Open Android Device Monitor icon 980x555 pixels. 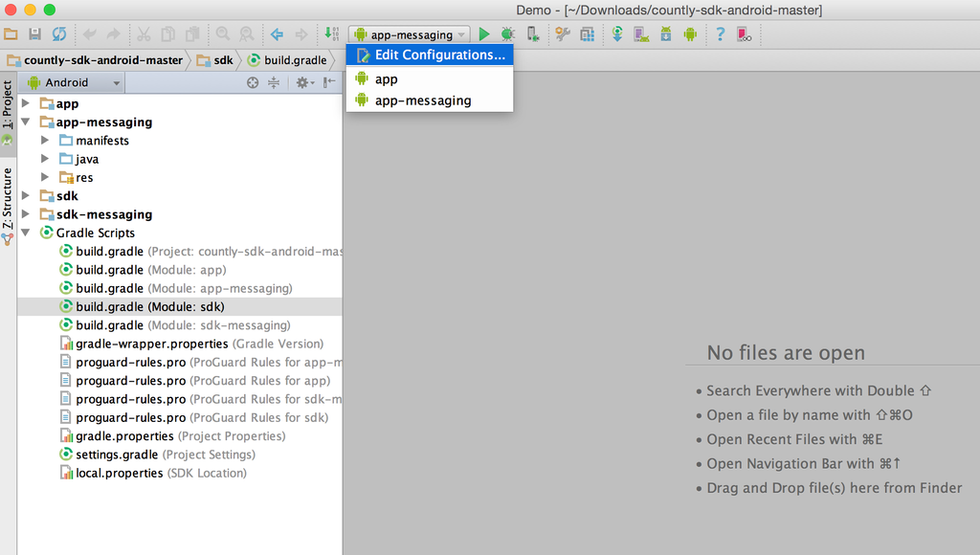point(690,34)
